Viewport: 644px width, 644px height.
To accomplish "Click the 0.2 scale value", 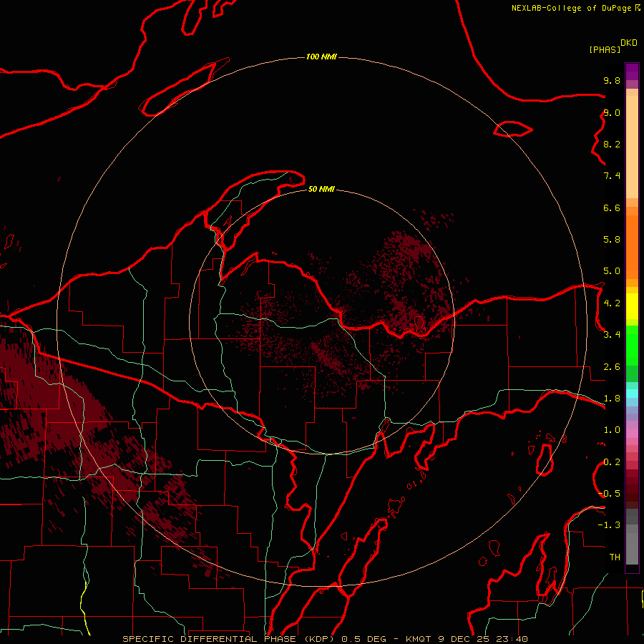I will [612, 462].
